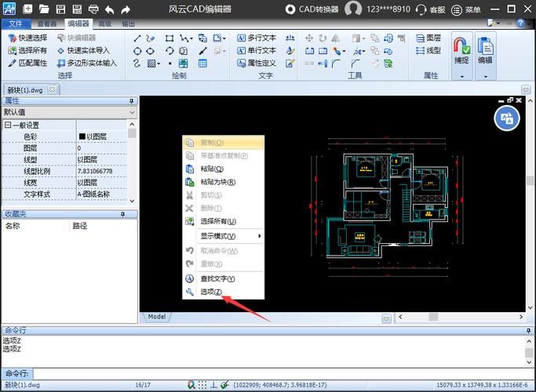Insert image icon in Draw group
This screenshot has height=392, width=536.
click(184, 64)
